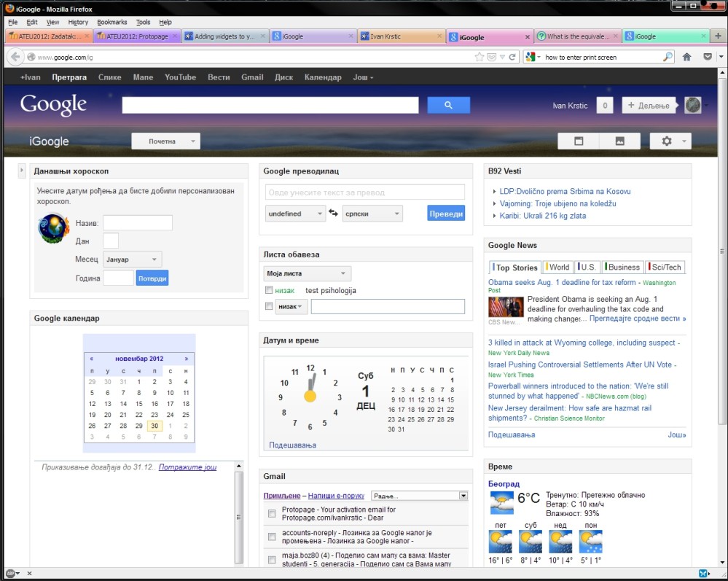Open the Почетна tab dropdown

165,141
